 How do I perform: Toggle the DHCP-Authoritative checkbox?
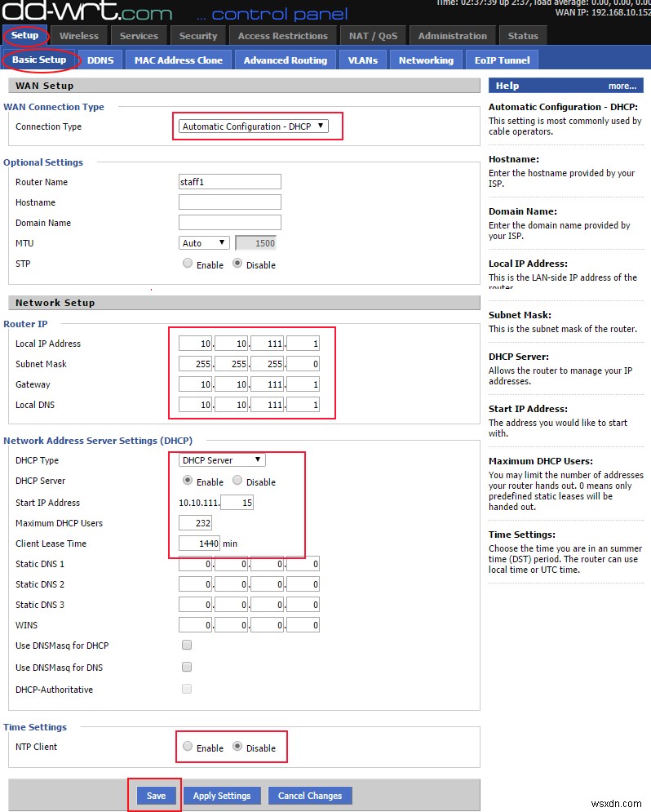(187, 689)
